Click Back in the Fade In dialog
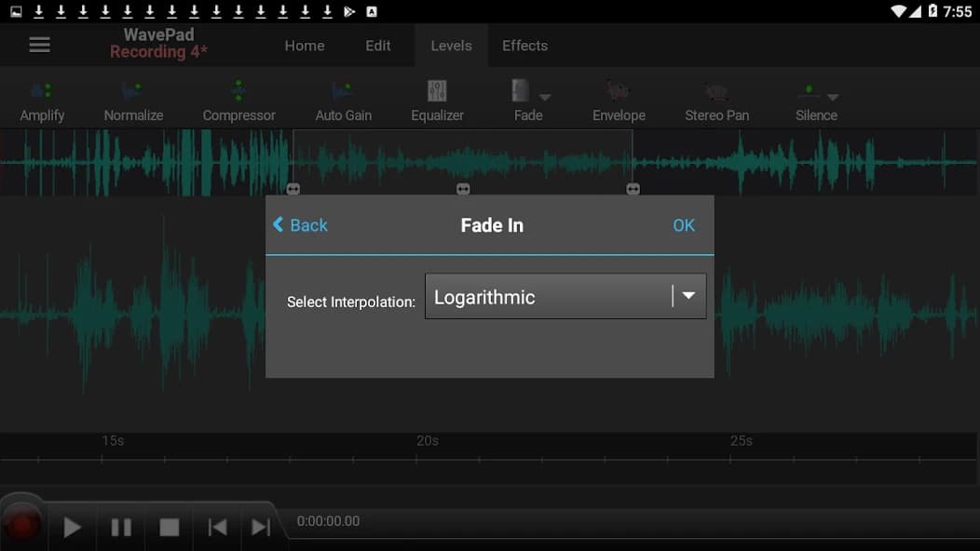This screenshot has width=980, height=551. pyautogui.click(x=300, y=225)
